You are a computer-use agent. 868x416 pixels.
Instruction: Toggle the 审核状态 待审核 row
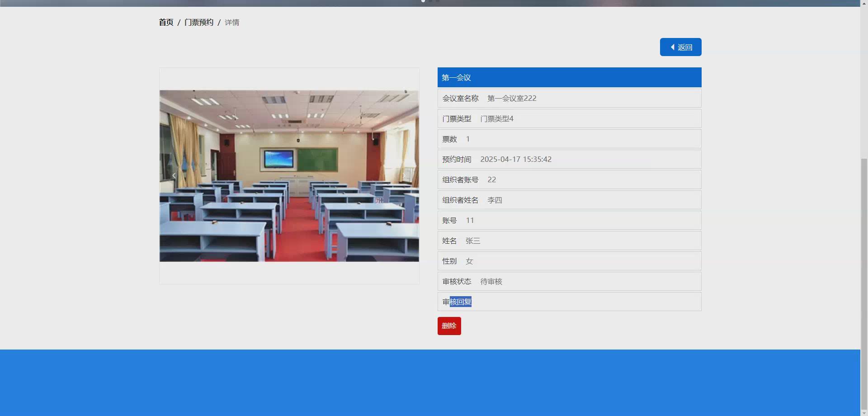(x=569, y=281)
